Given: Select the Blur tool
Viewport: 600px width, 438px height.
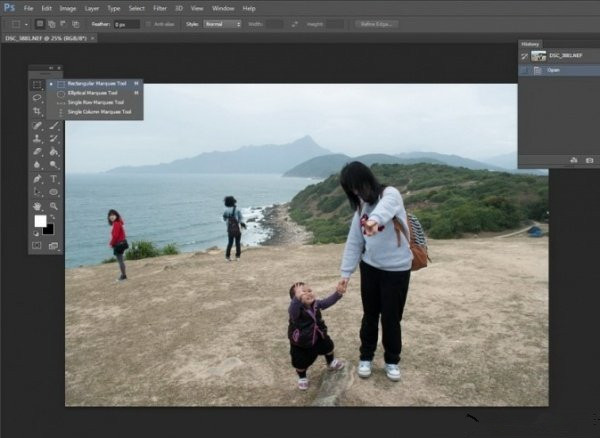Looking at the screenshot, I should [x=37, y=165].
